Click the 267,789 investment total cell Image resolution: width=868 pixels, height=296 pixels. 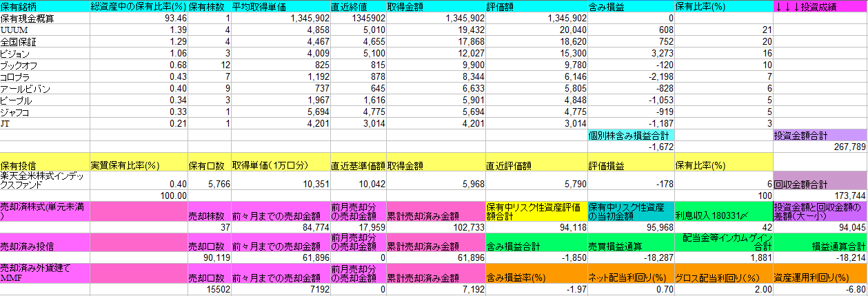coord(820,147)
